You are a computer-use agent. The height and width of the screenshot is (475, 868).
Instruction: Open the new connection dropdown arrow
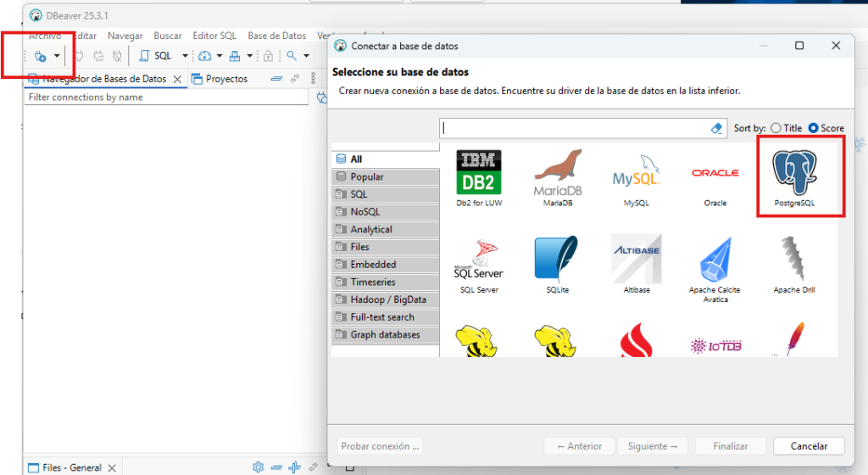click(57, 56)
